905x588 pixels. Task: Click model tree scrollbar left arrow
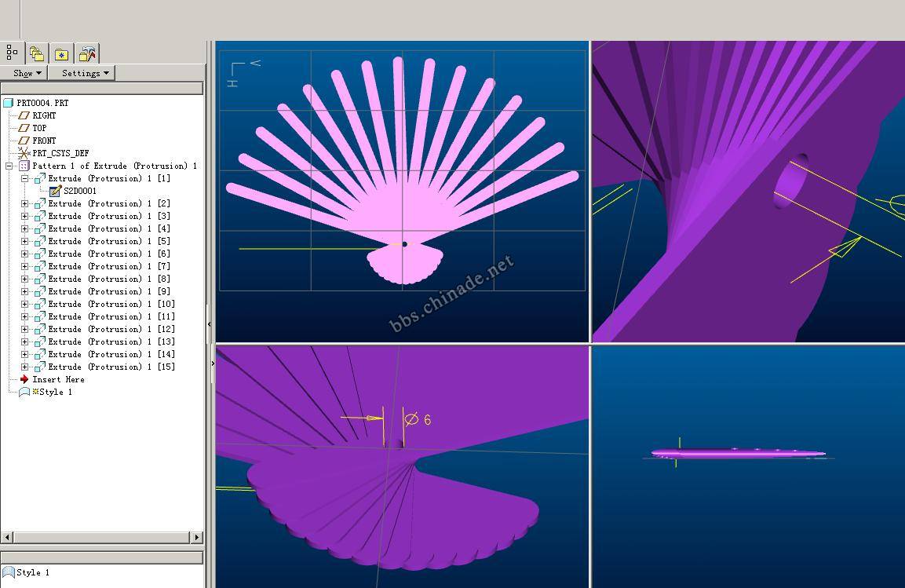tap(7, 537)
